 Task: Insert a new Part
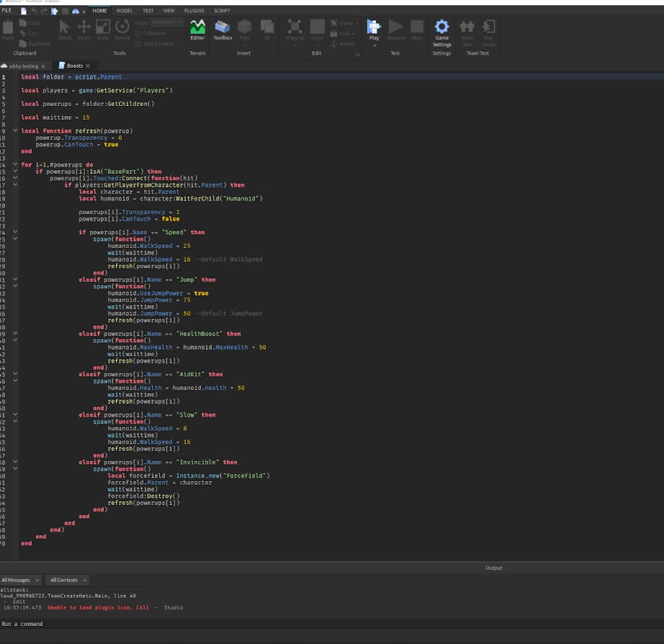coord(244,29)
